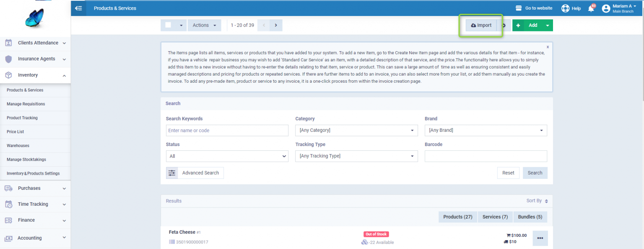Screen dimensions: 644x249
Task: Open the notifications bell icon
Action: 591,8
